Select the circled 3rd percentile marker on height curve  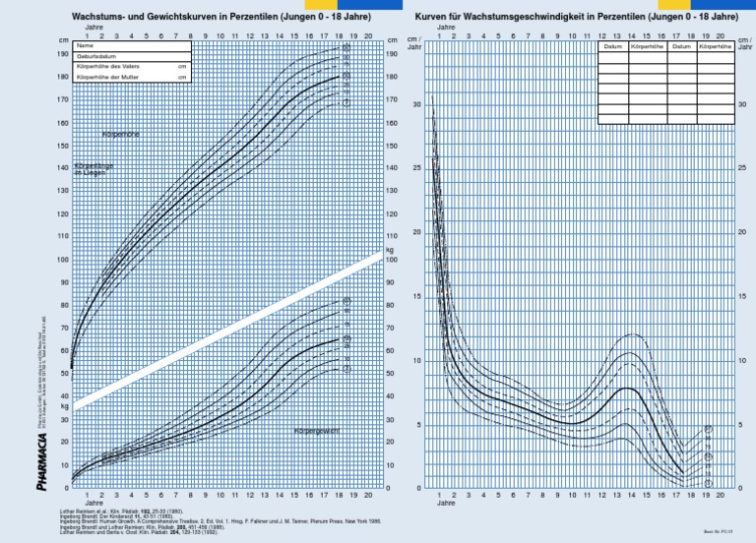(x=346, y=103)
